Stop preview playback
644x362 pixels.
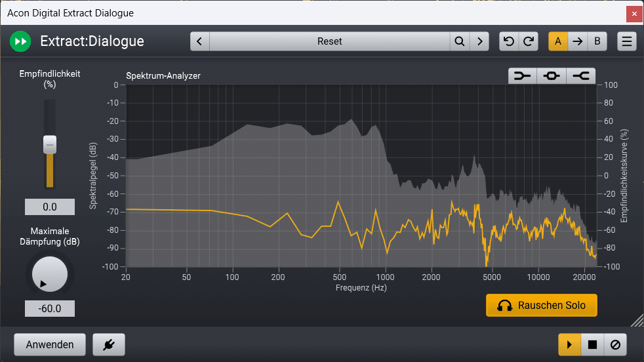coord(592,344)
